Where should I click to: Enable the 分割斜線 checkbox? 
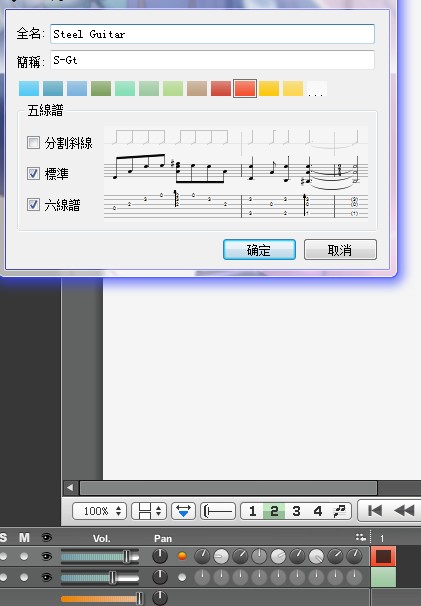(33, 143)
